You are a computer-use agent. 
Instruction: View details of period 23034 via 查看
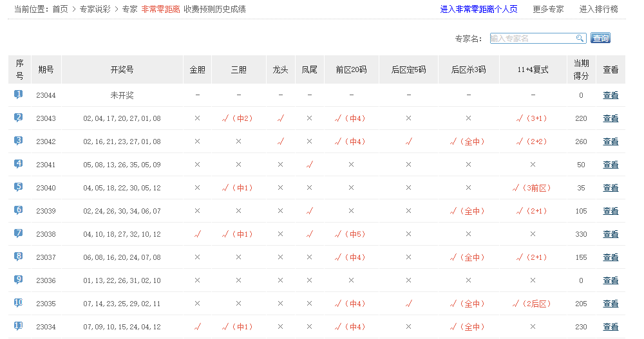point(611,327)
